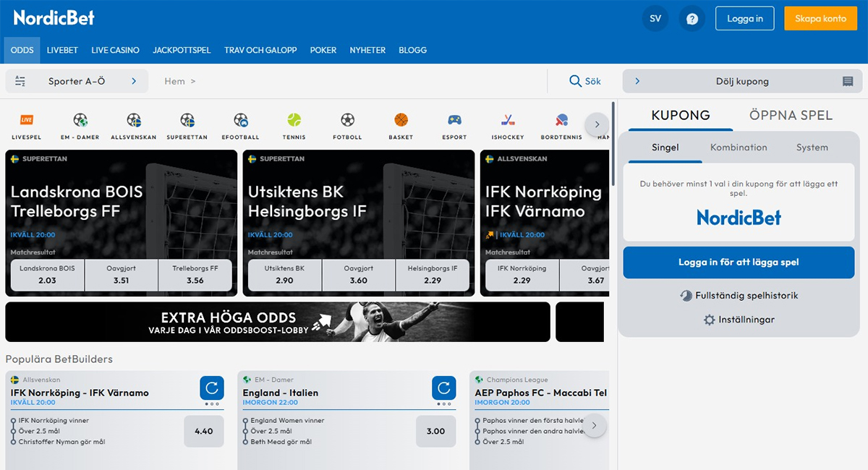Refresh the IFK Norrköping - IFK Värnamo BetBuilder
The width and height of the screenshot is (868, 470).
tap(212, 388)
